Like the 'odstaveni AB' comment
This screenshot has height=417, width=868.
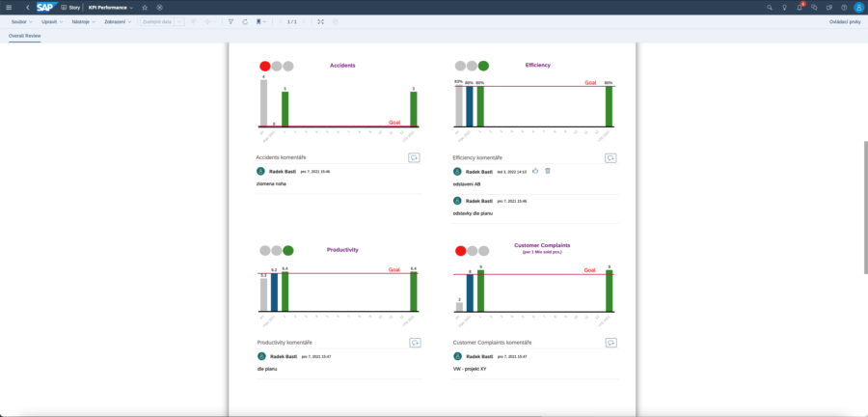coord(535,171)
